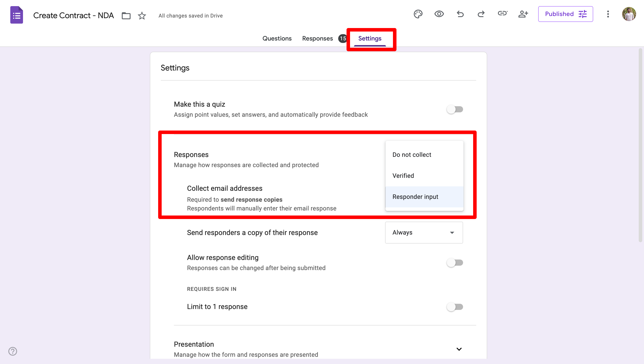Image resolution: width=644 pixels, height=364 pixels.
Task: Open the Always dropdown for response copies
Action: (424, 233)
